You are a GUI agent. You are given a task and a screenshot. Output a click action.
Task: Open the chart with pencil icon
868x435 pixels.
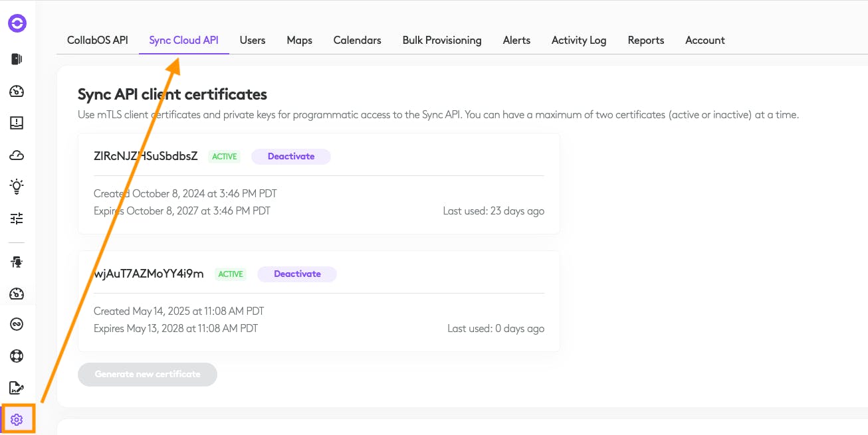point(17,388)
